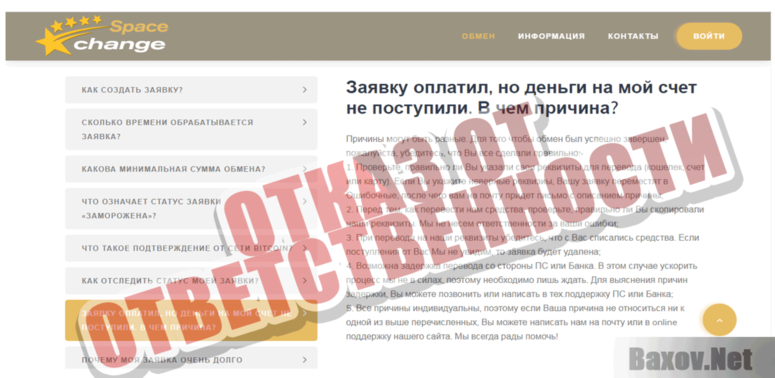
Task: Expand chevron for СКОЛЬКО ВРЕМЕНИ ОБРАБАТЫВАЕТСЯ ЗАЯВКА
Action: (x=305, y=122)
